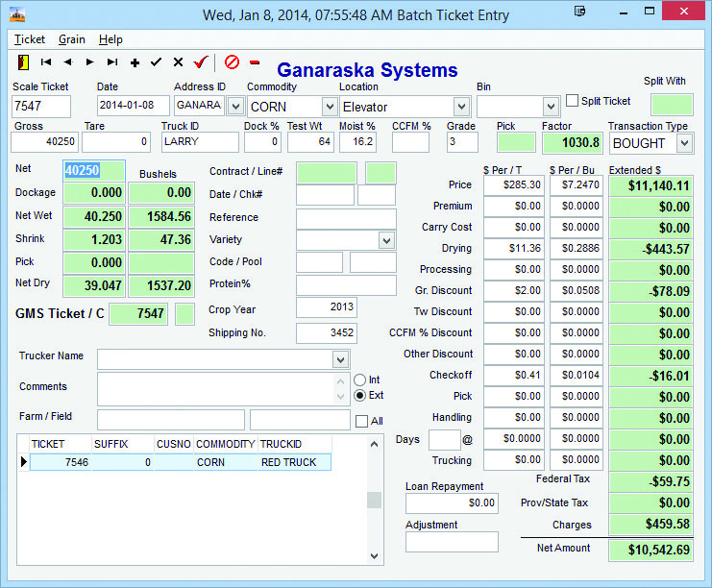Click the Protein% input field

(x=346, y=285)
